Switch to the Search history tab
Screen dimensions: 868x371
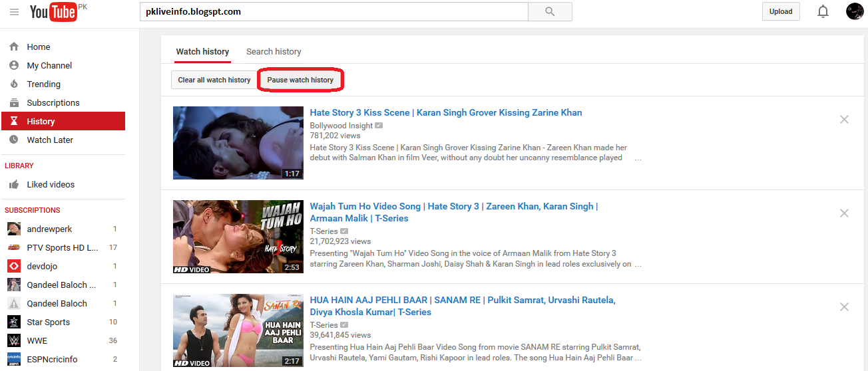pos(274,51)
